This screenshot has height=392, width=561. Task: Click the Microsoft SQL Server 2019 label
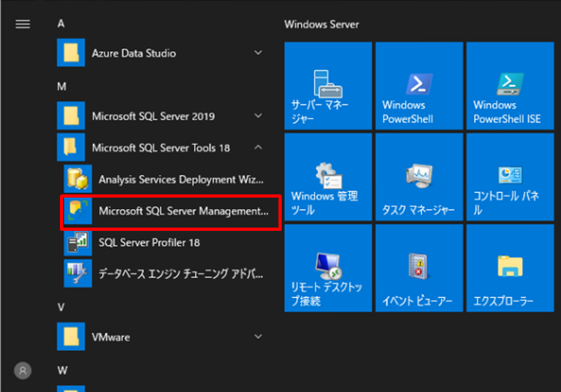[x=153, y=116]
